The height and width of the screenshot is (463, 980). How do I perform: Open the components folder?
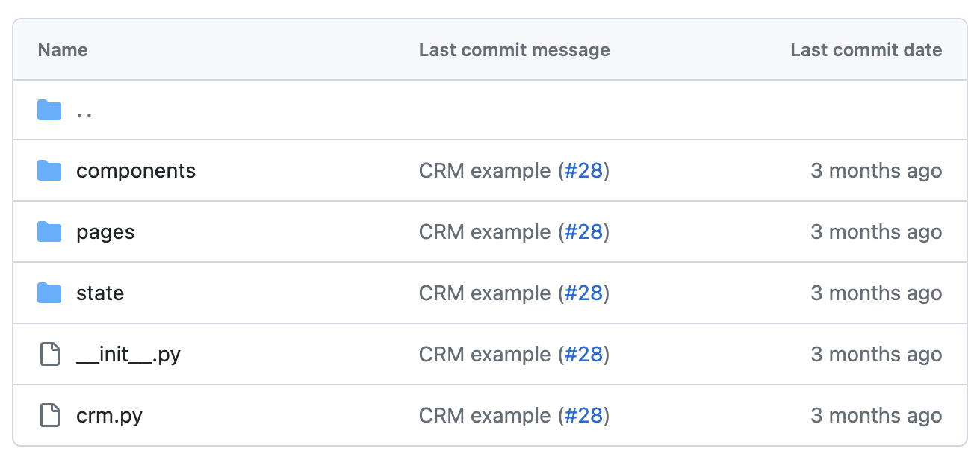(136, 171)
